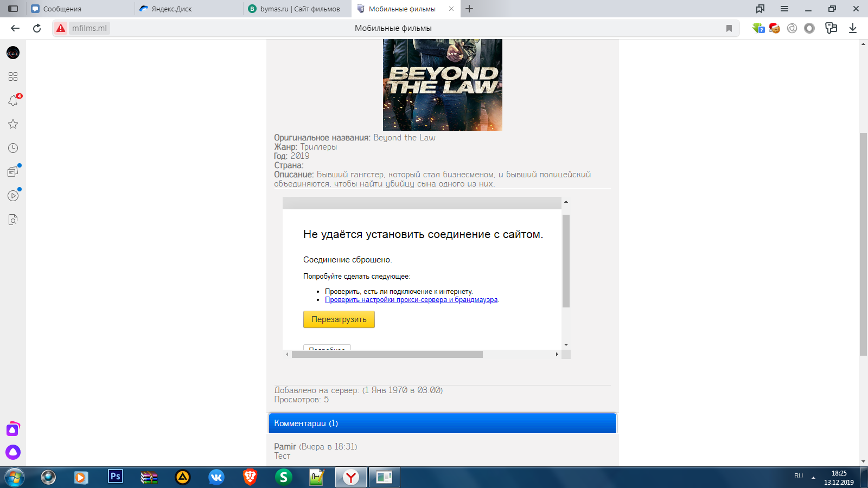
Task: Switch to the bymas.ru tab
Action: [298, 9]
